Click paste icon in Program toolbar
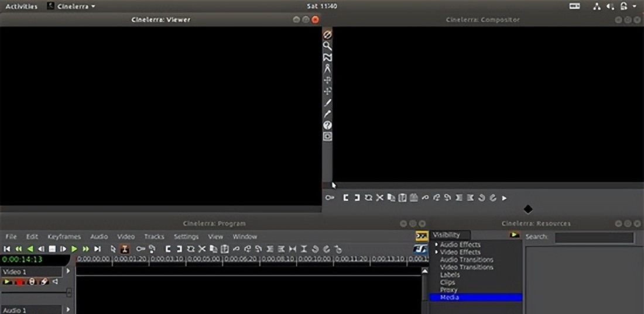 (225, 249)
